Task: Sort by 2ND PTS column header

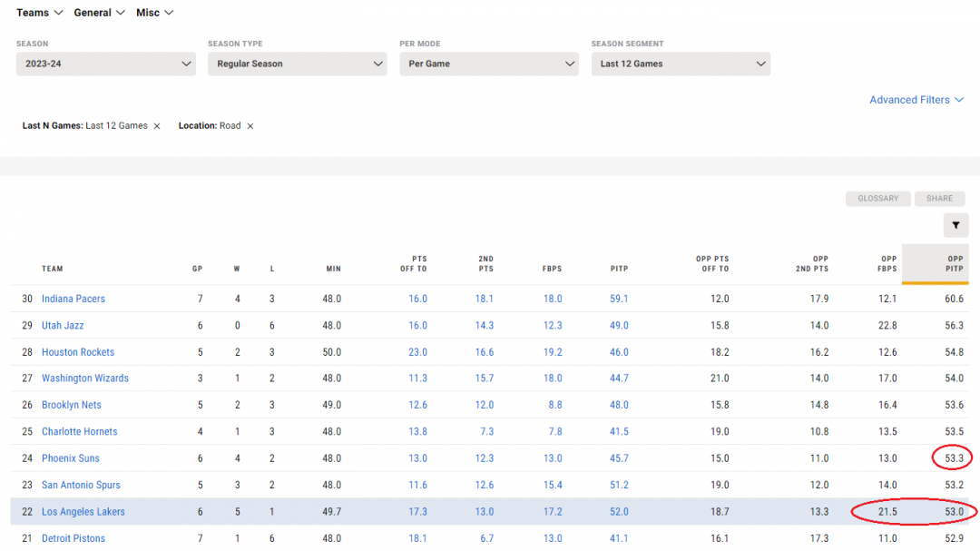Action: (x=485, y=264)
